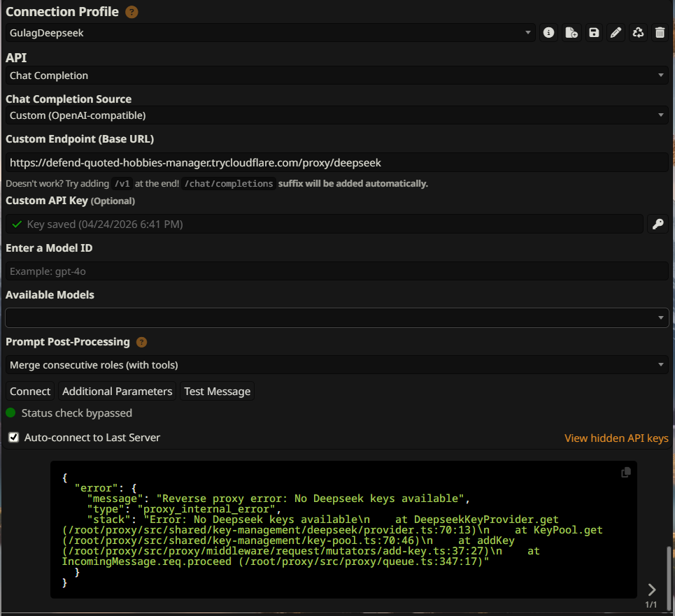Reload the connection profile with recycle icon
The image size is (675, 616).
[x=638, y=33]
